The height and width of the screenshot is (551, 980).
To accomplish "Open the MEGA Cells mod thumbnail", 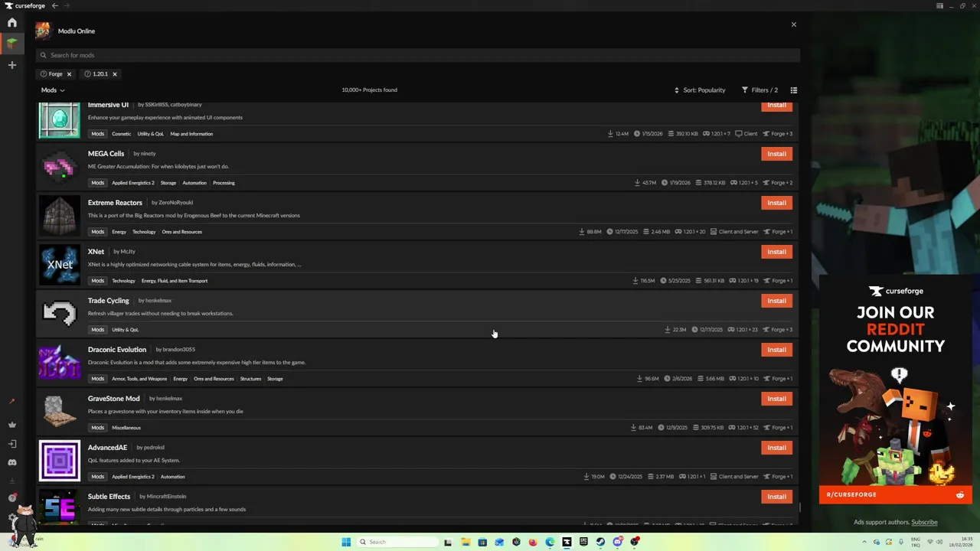I will tap(60, 167).
